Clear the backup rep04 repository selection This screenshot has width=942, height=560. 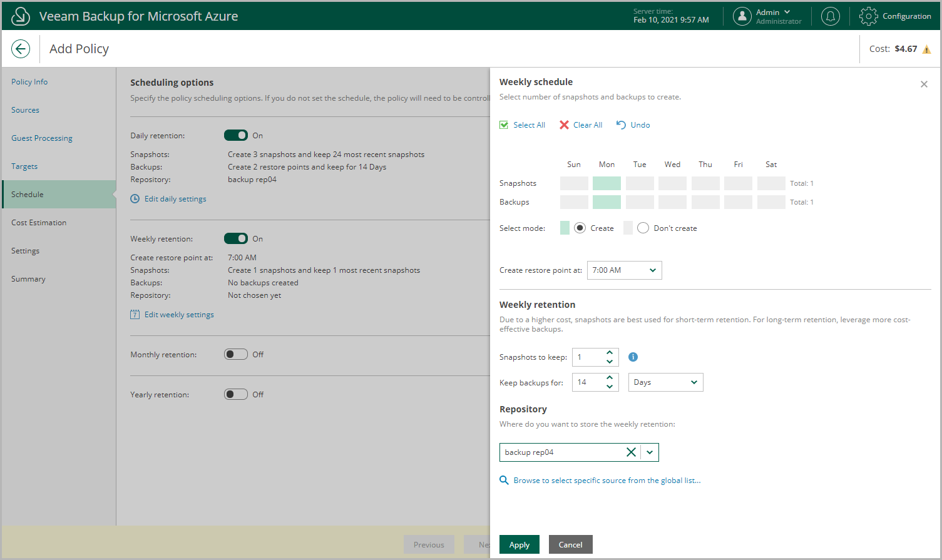click(x=631, y=452)
